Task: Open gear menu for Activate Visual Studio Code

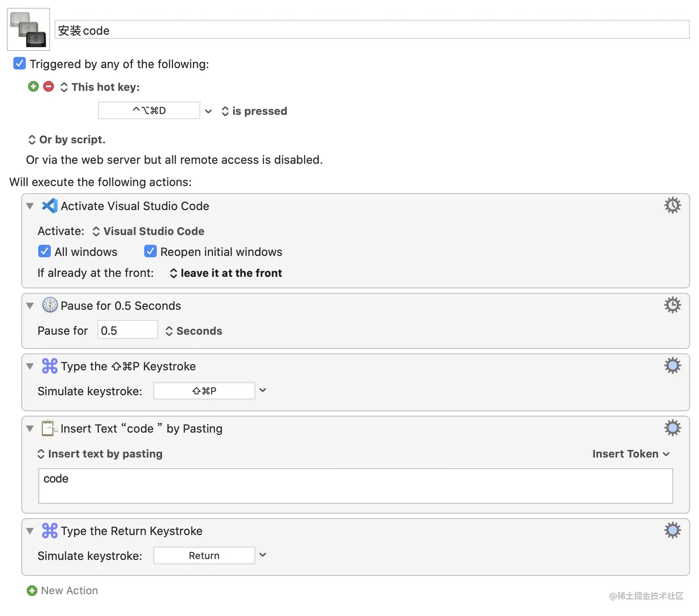Action: pyautogui.click(x=673, y=205)
